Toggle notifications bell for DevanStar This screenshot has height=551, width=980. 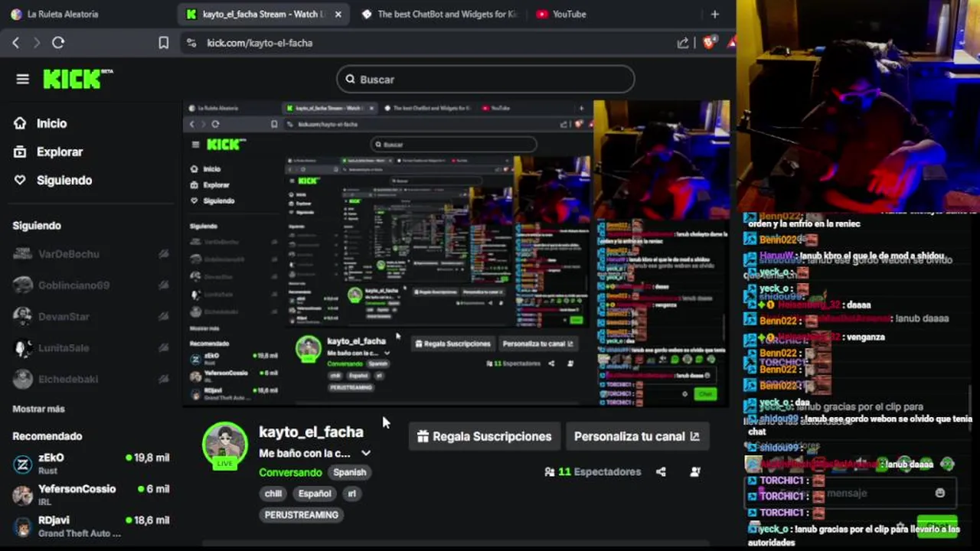coord(163,317)
